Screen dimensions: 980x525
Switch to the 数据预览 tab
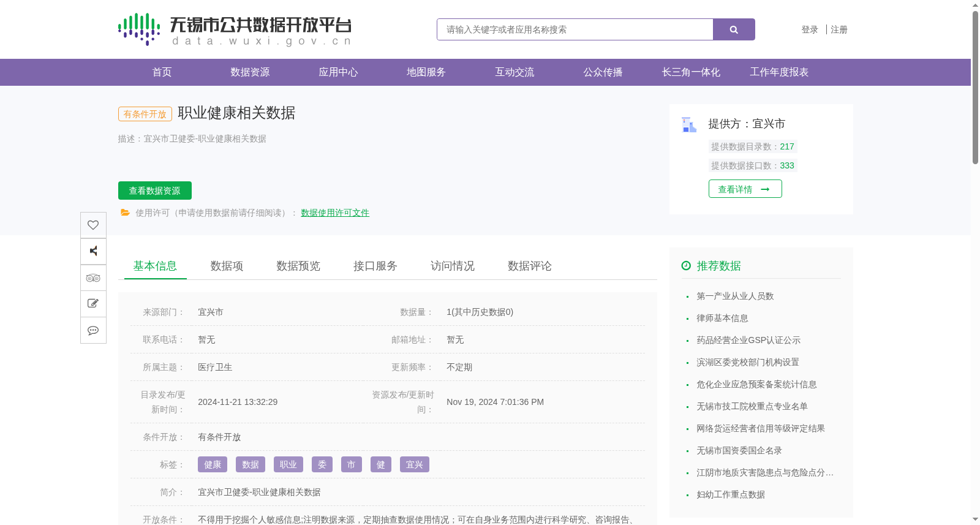(298, 266)
